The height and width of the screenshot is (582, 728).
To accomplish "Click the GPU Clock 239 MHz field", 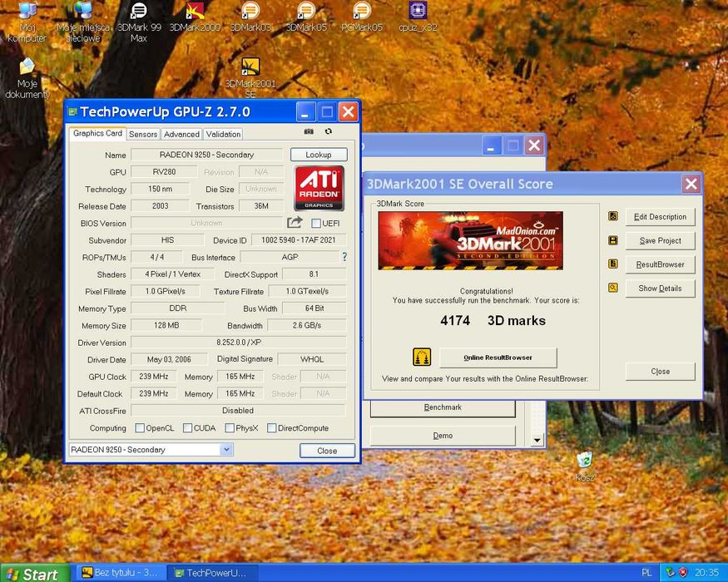I will pos(154,377).
